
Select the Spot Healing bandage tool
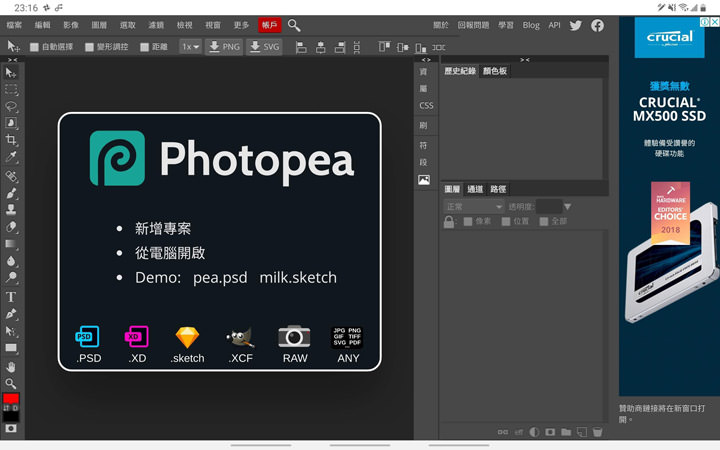(11, 176)
